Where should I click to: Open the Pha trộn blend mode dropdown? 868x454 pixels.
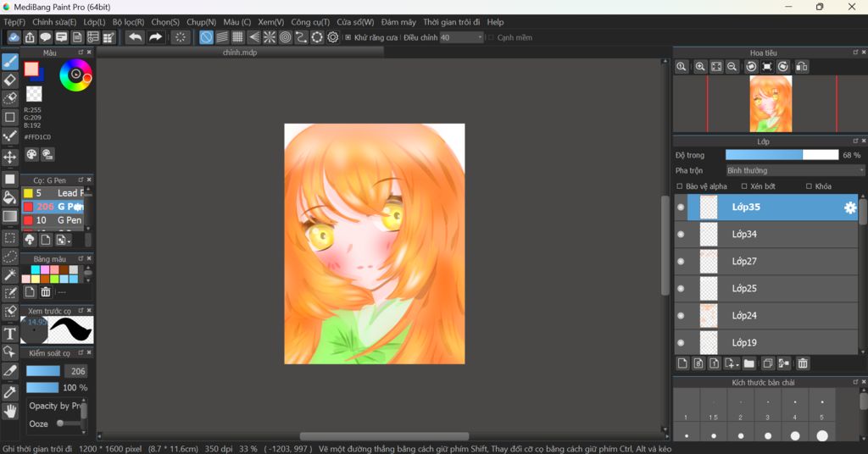point(794,170)
